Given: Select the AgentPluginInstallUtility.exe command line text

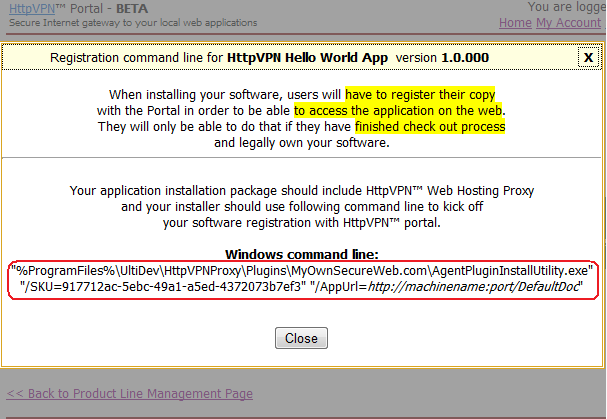Looking at the screenshot, I should click(x=302, y=270).
